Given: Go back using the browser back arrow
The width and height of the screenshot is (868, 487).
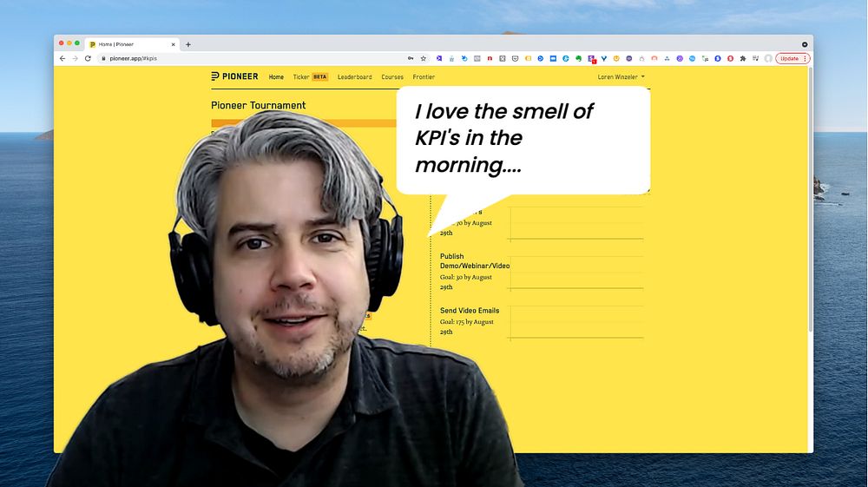Looking at the screenshot, I should point(62,58).
